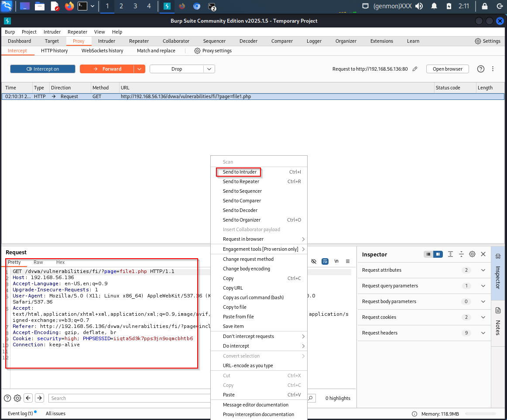Click the Open browser button
Image resolution: width=507 pixels, height=420 pixels.
click(448, 69)
